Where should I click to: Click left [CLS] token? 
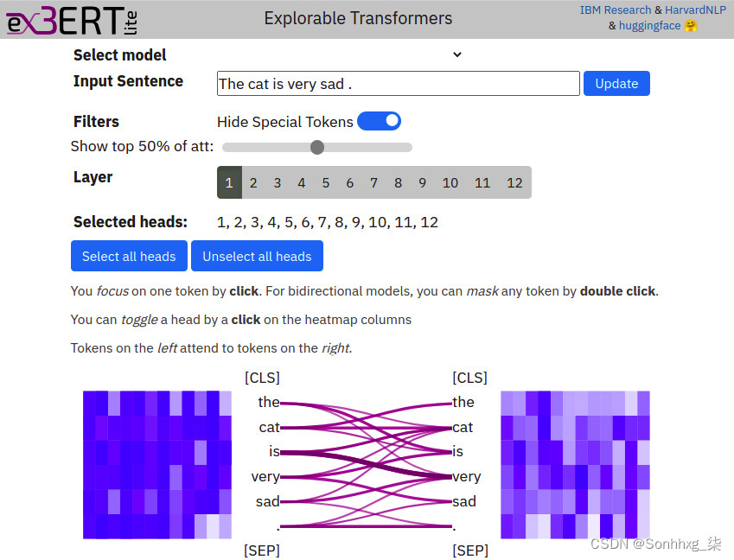coord(262,378)
